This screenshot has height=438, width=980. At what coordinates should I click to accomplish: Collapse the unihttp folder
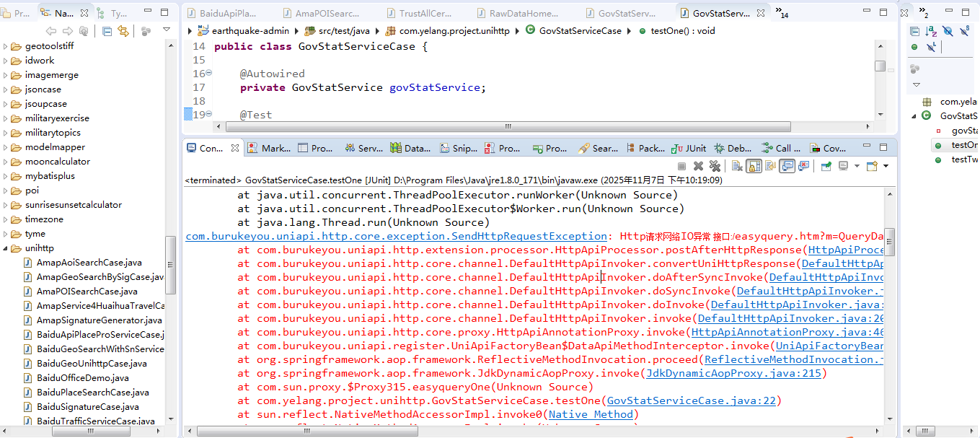(6, 248)
